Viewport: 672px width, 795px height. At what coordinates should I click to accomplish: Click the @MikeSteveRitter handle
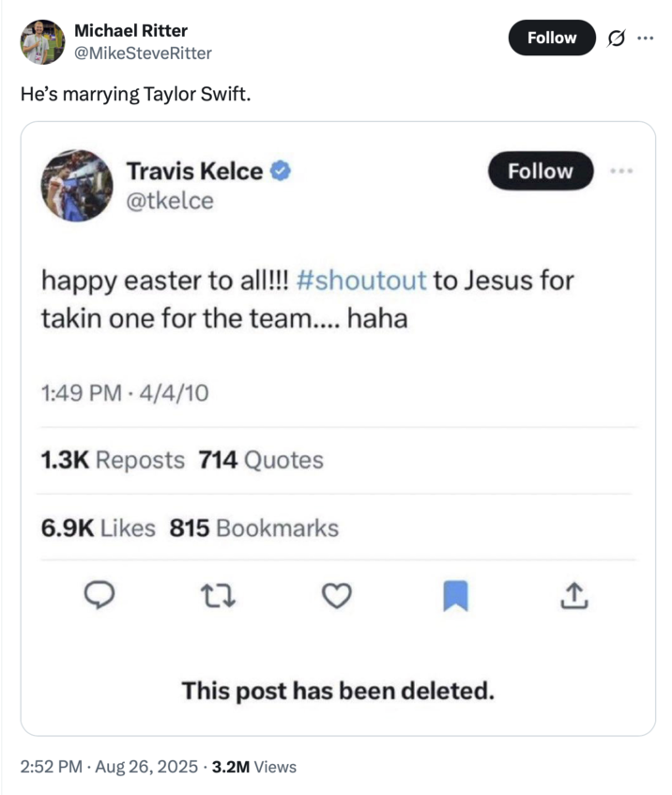pyautogui.click(x=144, y=54)
